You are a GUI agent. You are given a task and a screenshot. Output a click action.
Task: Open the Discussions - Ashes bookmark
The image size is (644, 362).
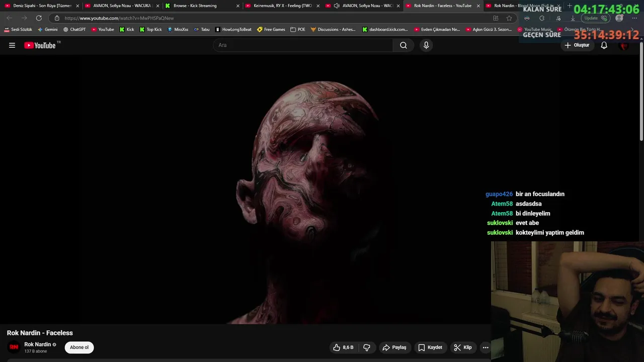333,30
